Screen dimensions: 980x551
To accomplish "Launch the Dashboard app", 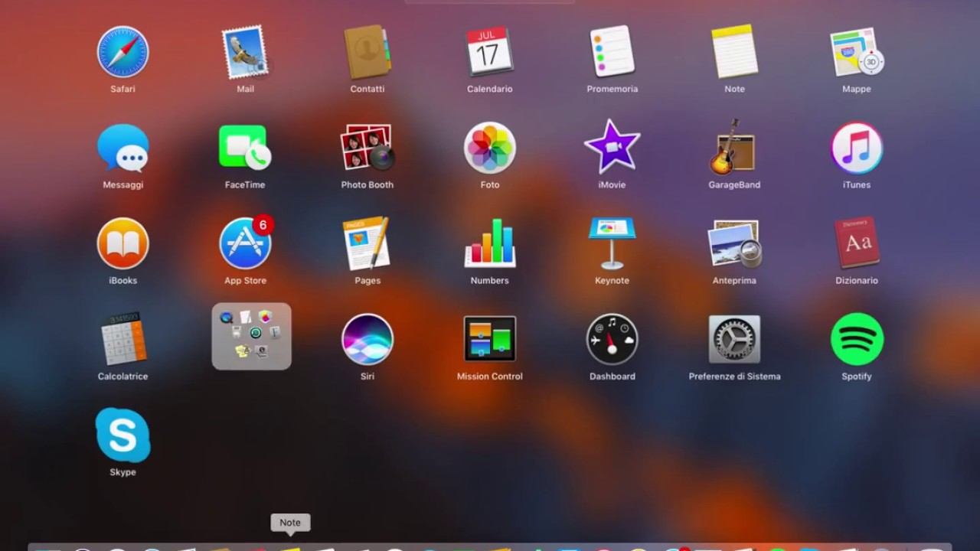I will pos(612,339).
